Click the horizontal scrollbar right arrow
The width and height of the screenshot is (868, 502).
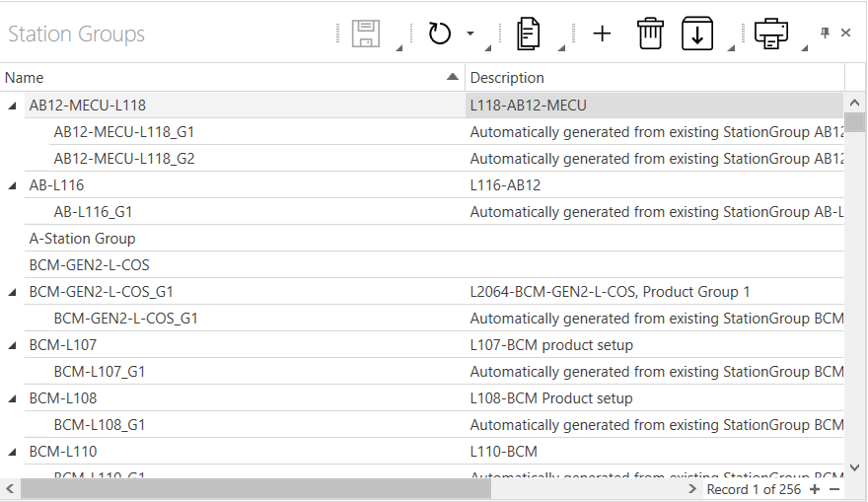coord(692,489)
